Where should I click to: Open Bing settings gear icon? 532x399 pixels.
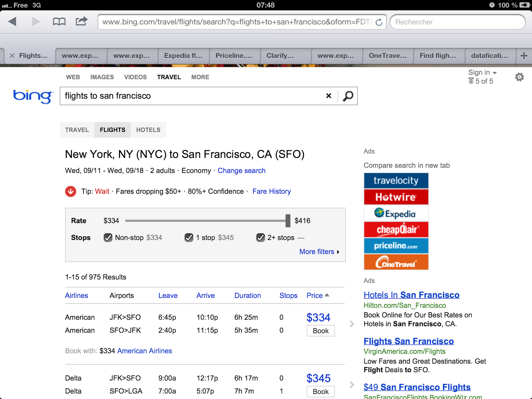519,77
